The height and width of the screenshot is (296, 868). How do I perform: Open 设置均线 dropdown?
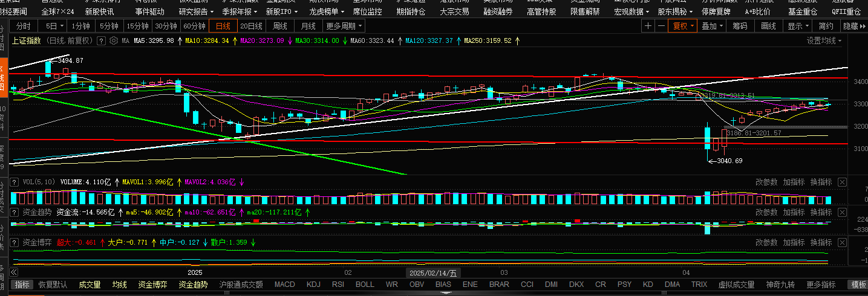pyautogui.click(x=824, y=40)
